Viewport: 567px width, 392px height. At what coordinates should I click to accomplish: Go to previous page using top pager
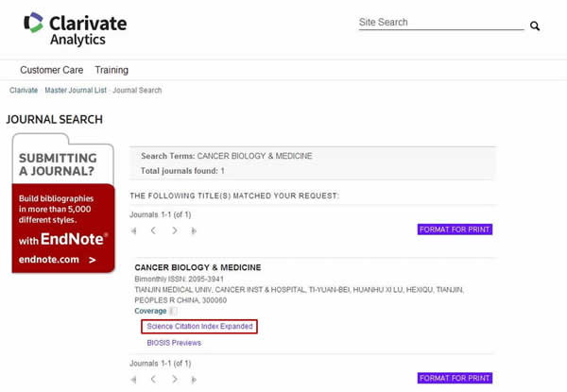tap(153, 230)
